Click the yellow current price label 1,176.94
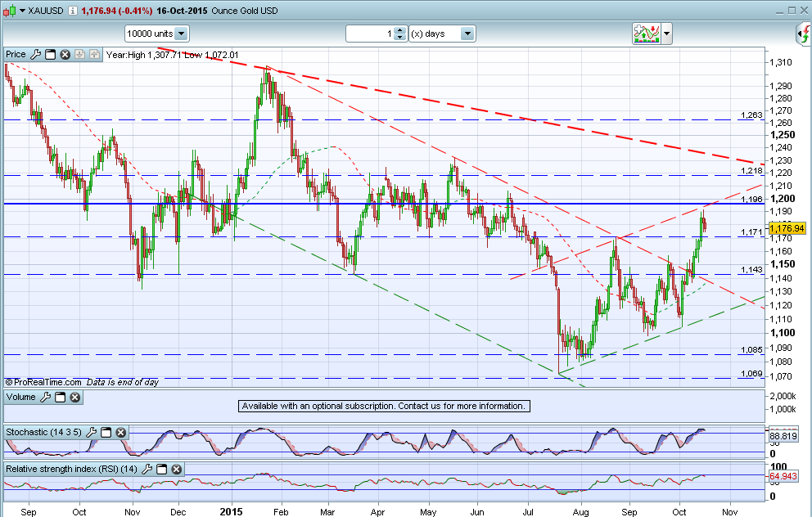This screenshot has width=812, height=517. [787, 228]
